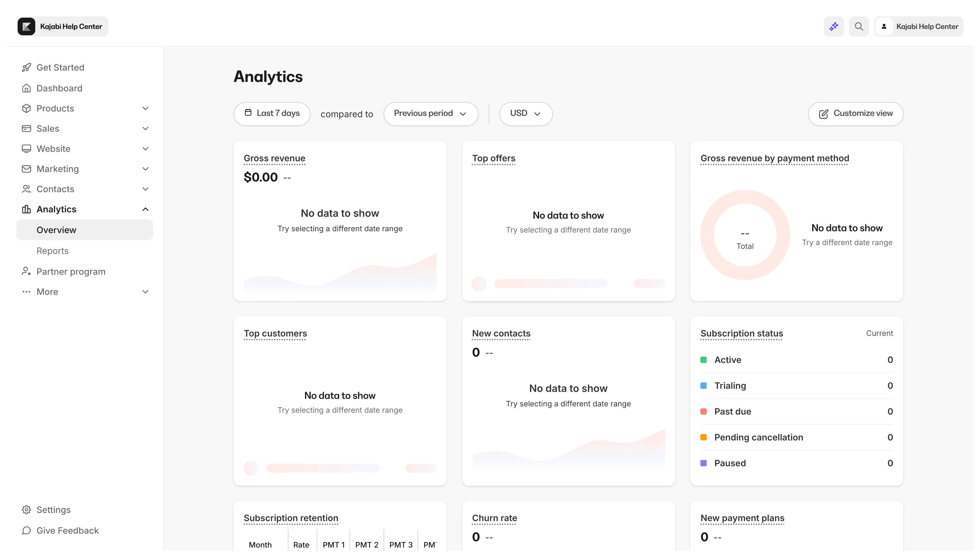Open the Previous period comparison dropdown
Viewport: 980px width, 557px height.
coord(430,114)
